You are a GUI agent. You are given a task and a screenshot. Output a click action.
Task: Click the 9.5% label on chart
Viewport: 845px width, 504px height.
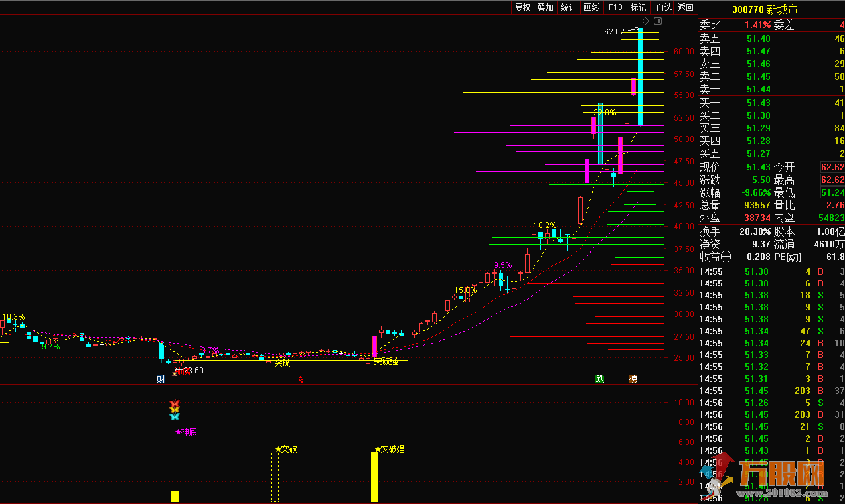[x=502, y=265]
